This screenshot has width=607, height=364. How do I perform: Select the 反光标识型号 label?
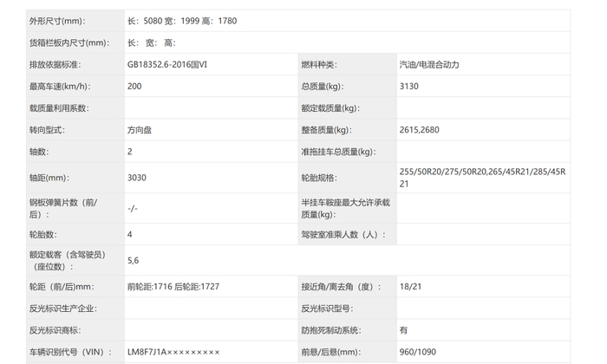[x=327, y=309]
